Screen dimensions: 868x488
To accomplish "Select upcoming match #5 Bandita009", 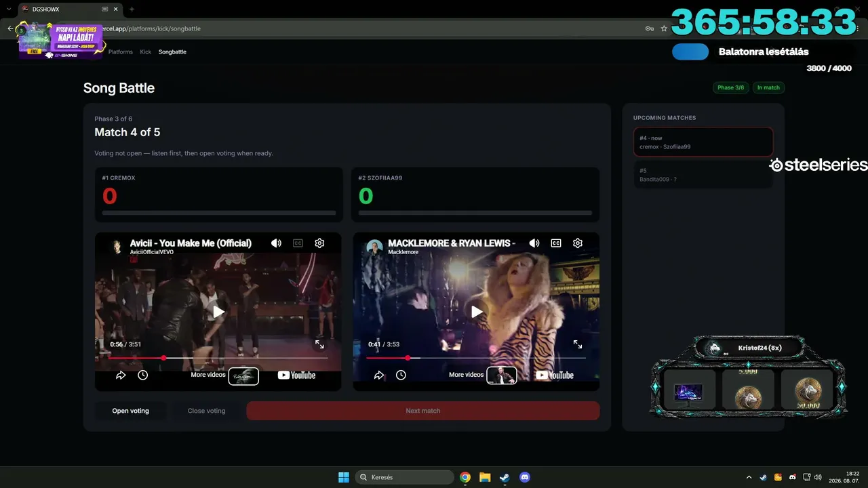I will [703, 175].
